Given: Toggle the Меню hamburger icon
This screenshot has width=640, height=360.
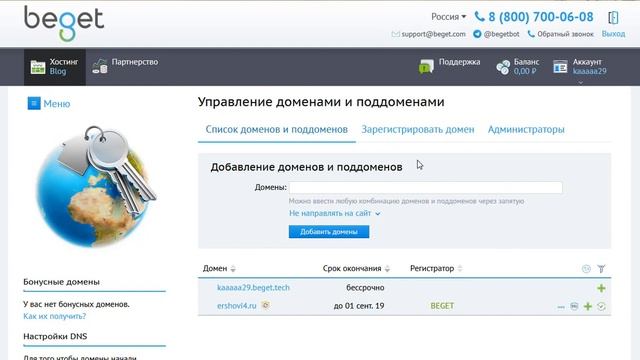Looking at the screenshot, I should (34, 103).
